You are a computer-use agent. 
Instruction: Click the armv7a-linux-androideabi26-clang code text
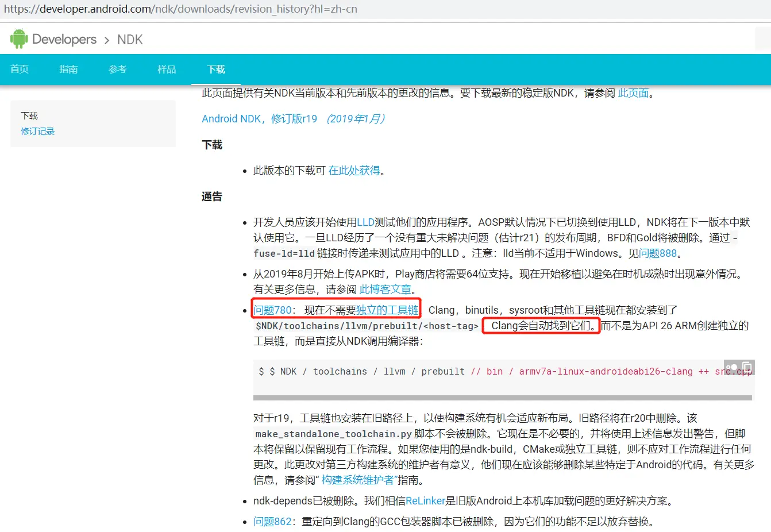(606, 372)
